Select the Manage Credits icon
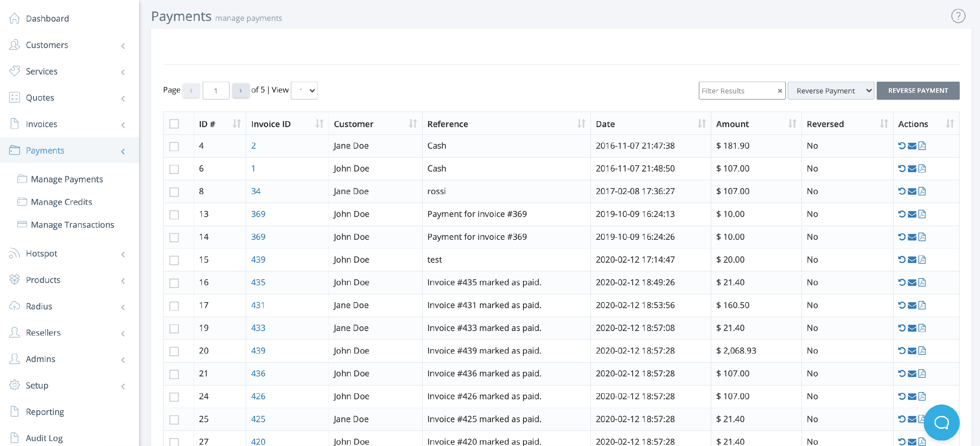980x446 pixels. tap(22, 202)
